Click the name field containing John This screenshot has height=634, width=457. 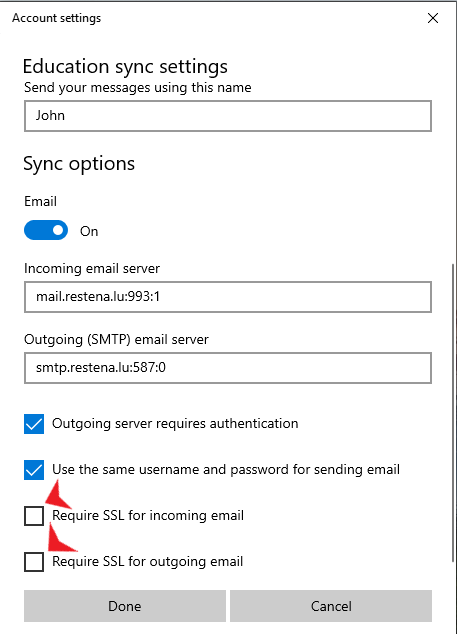(x=228, y=116)
